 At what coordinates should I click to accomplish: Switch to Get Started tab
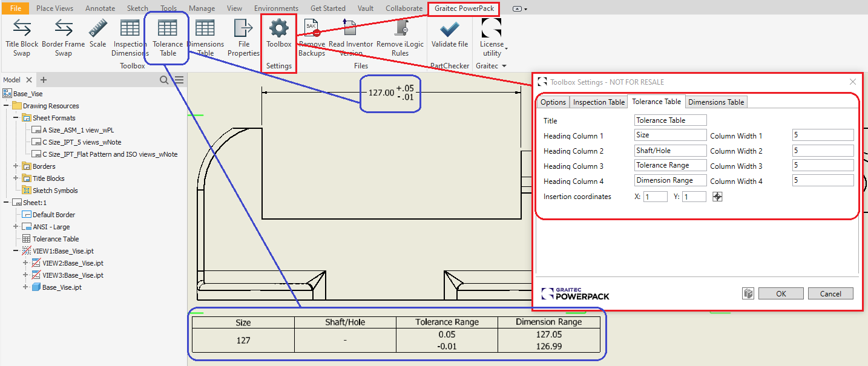[x=327, y=8]
